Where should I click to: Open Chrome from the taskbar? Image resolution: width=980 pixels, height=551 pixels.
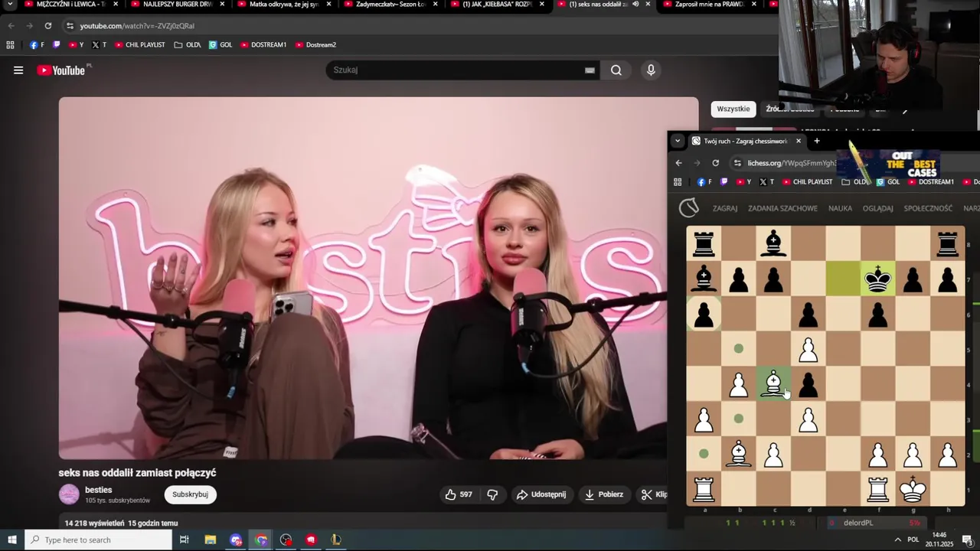[261, 540]
